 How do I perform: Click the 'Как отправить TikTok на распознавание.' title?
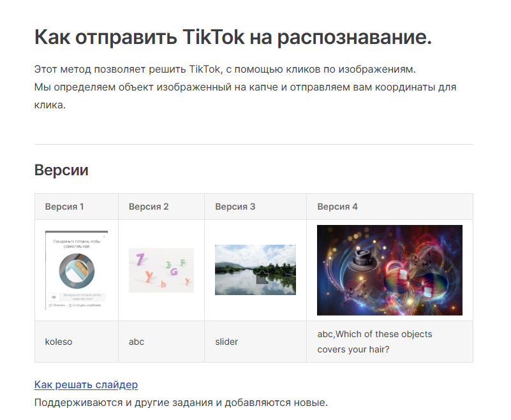[233, 37]
